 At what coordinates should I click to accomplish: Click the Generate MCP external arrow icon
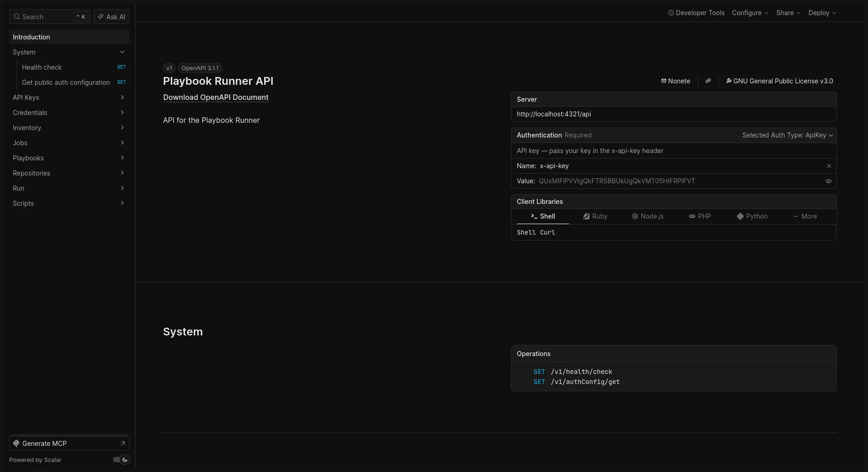(x=123, y=444)
